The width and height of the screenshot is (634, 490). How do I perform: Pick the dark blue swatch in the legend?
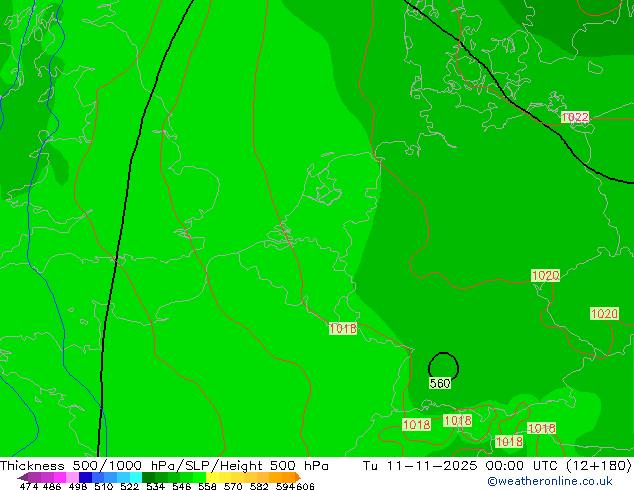[85, 477]
